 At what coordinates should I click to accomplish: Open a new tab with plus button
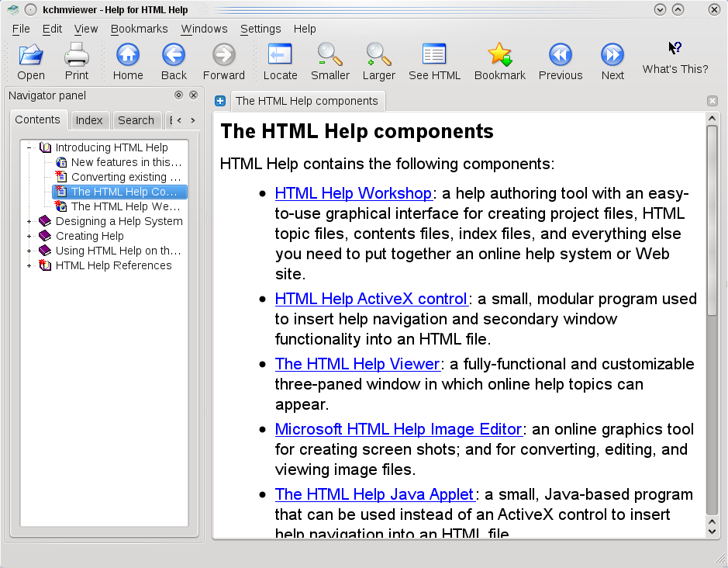pos(220,101)
